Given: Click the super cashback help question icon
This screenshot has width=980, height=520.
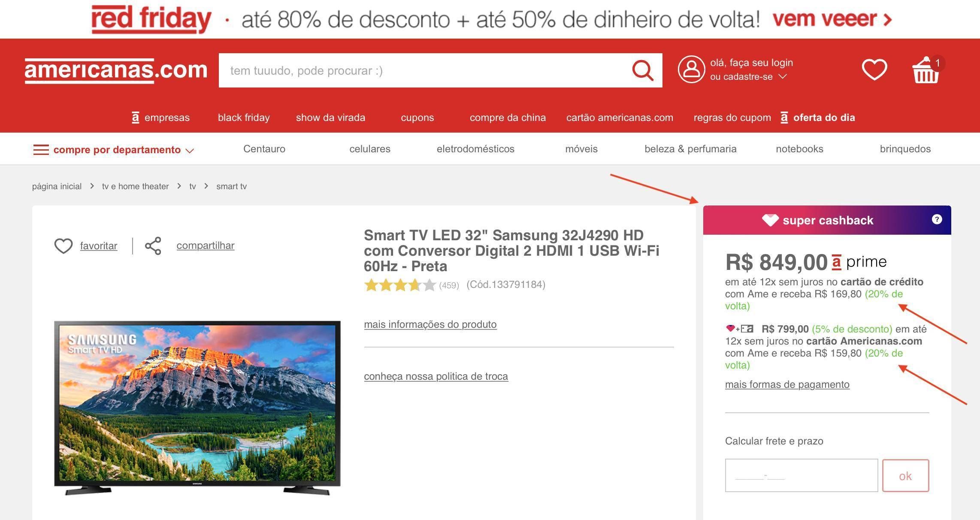Looking at the screenshot, I should 937,219.
